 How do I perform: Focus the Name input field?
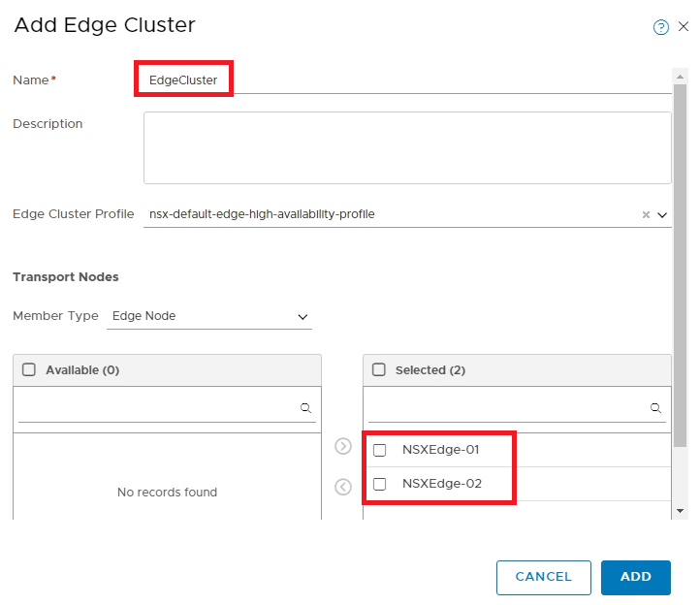pos(407,80)
